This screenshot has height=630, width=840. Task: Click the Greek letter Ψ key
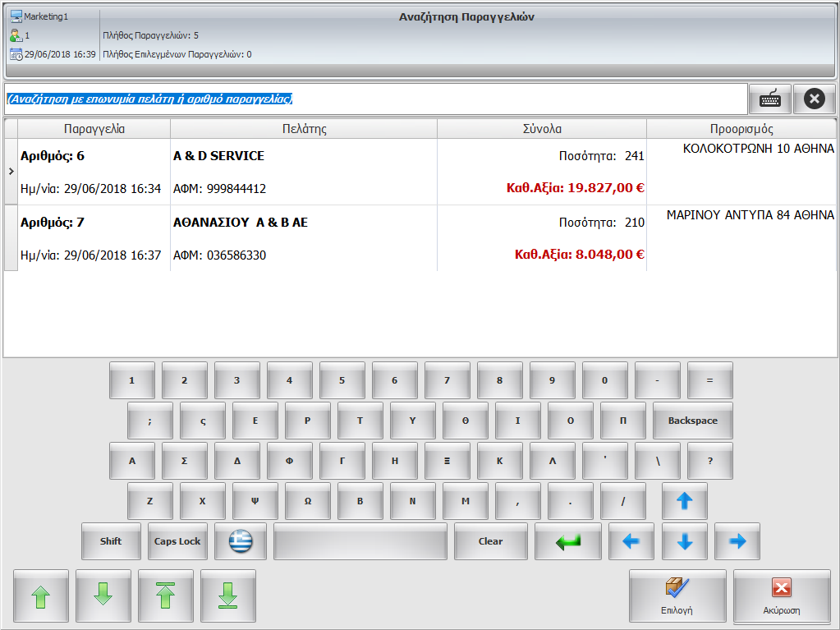tap(255, 501)
